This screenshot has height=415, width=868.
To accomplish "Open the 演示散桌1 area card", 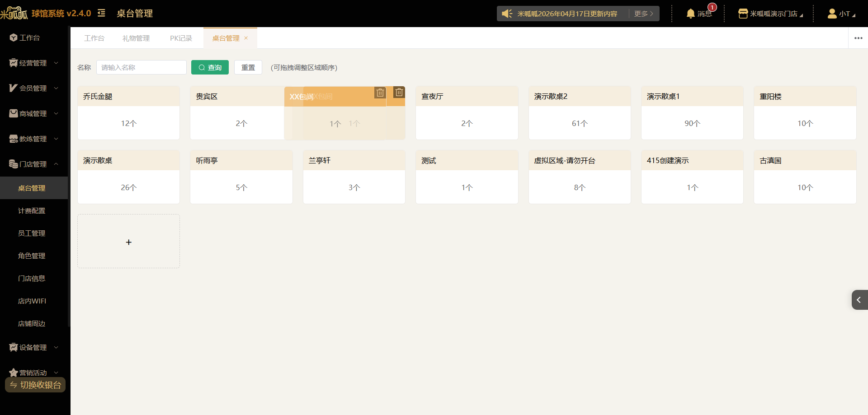I will tap(692, 113).
